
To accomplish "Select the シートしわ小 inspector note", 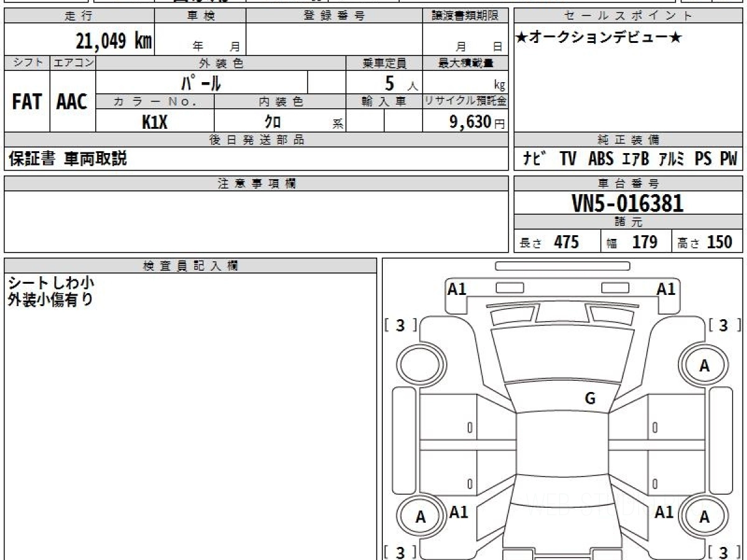I will 51,283.
